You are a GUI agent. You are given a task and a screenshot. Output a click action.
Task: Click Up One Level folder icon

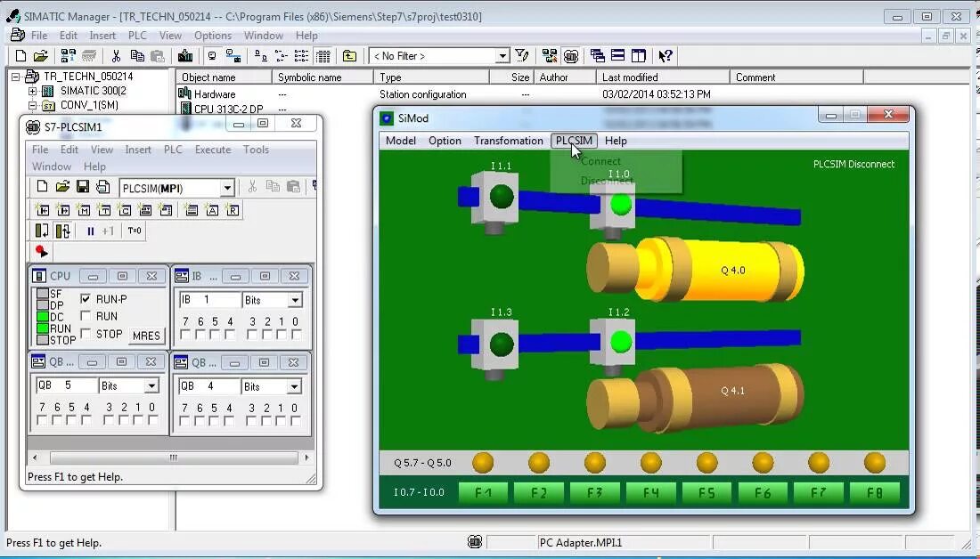click(349, 56)
